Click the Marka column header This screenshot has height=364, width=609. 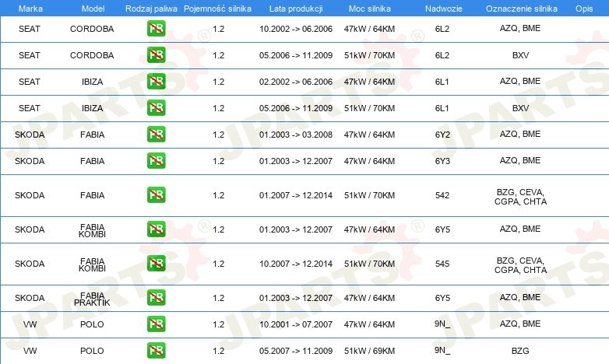pos(30,9)
